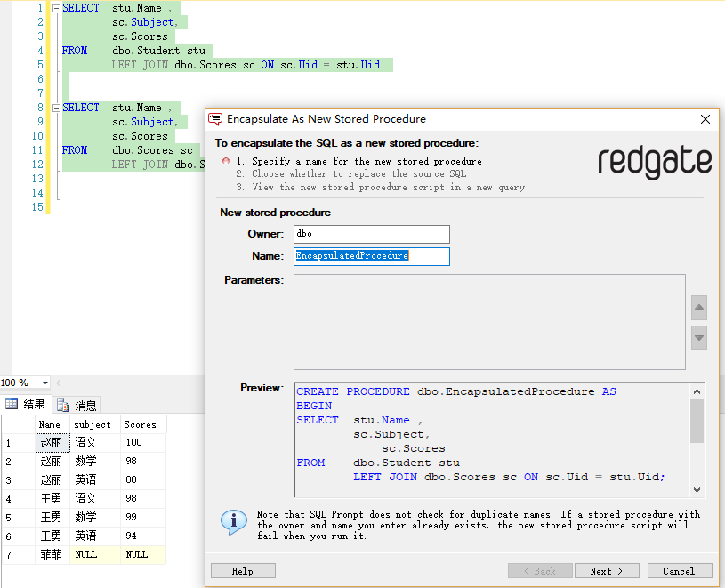Select the NULL subject cell in row 7

coord(95,554)
